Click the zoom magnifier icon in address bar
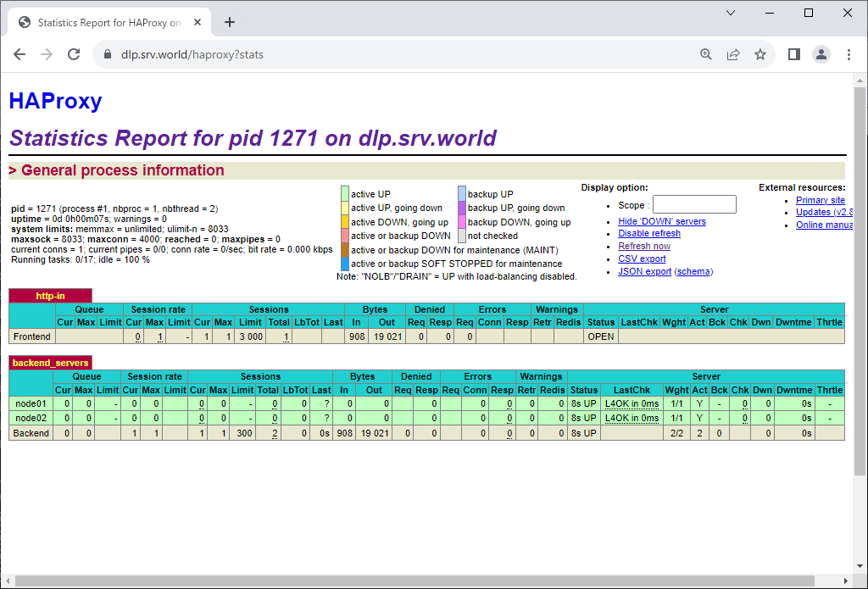This screenshot has height=589, width=868. click(706, 54)
